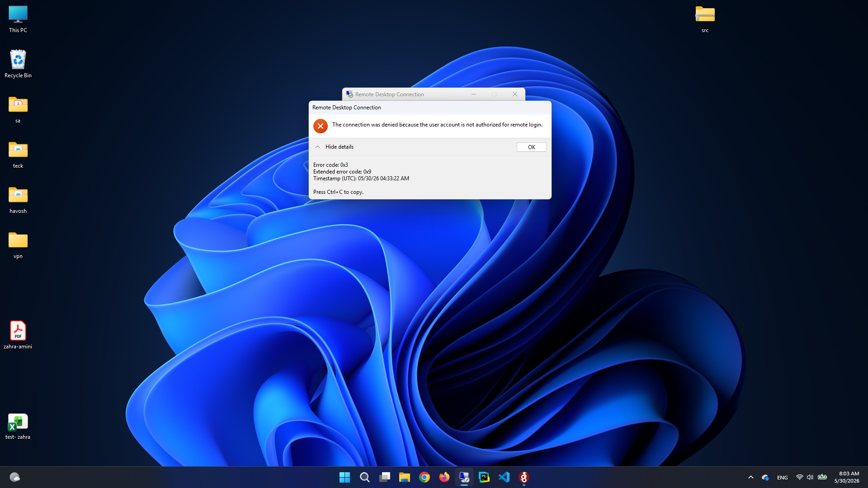Switch to Remote Desktop Connection taskbar icon
The height and width of the screenshot is (488, 868).
pyautogui.click(x=464, y=477)
